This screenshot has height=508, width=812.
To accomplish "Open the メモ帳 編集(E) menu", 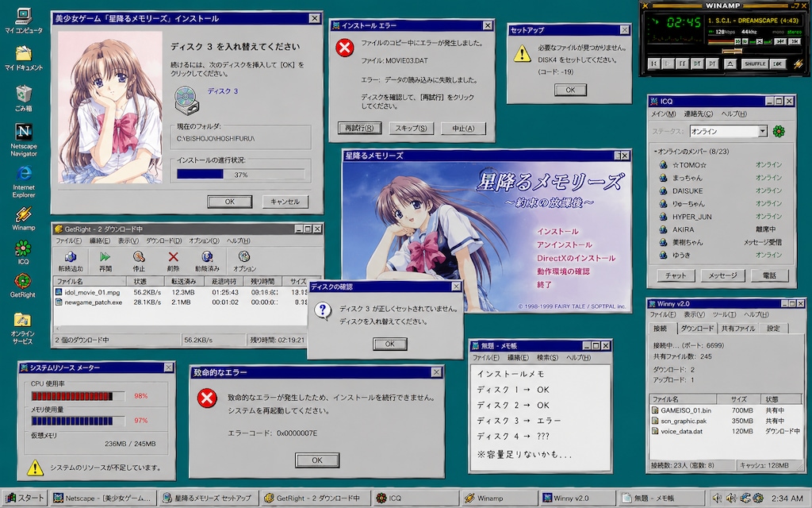I will tap(518, 358).
